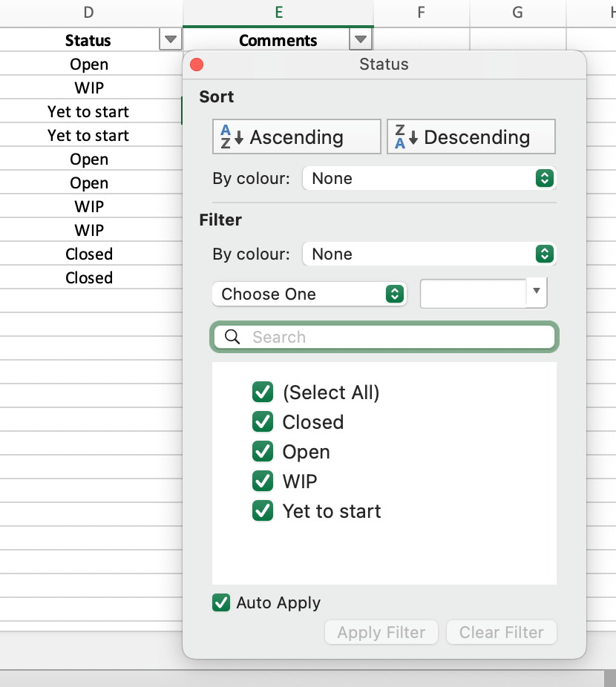Toggle the Yet to start checkbox
616x687 pixels.
point(263,511)
